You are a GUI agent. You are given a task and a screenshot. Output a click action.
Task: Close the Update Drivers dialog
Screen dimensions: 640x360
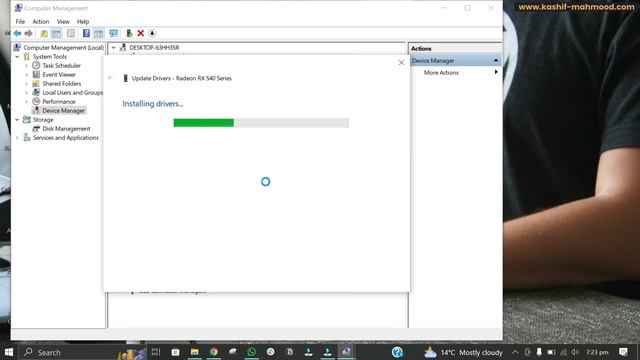click(x=401, y=62)
